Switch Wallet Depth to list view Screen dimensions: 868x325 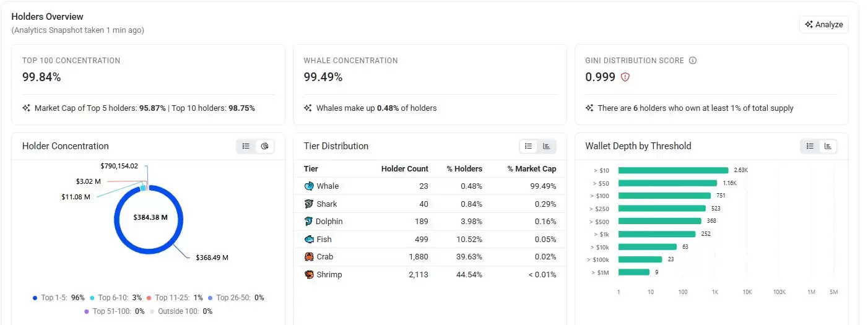[x=810, y=146]
